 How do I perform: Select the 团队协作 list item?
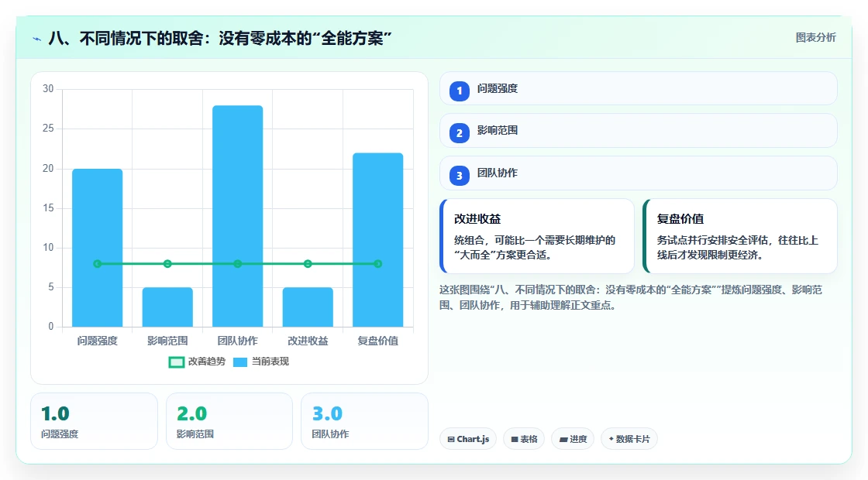639,173
